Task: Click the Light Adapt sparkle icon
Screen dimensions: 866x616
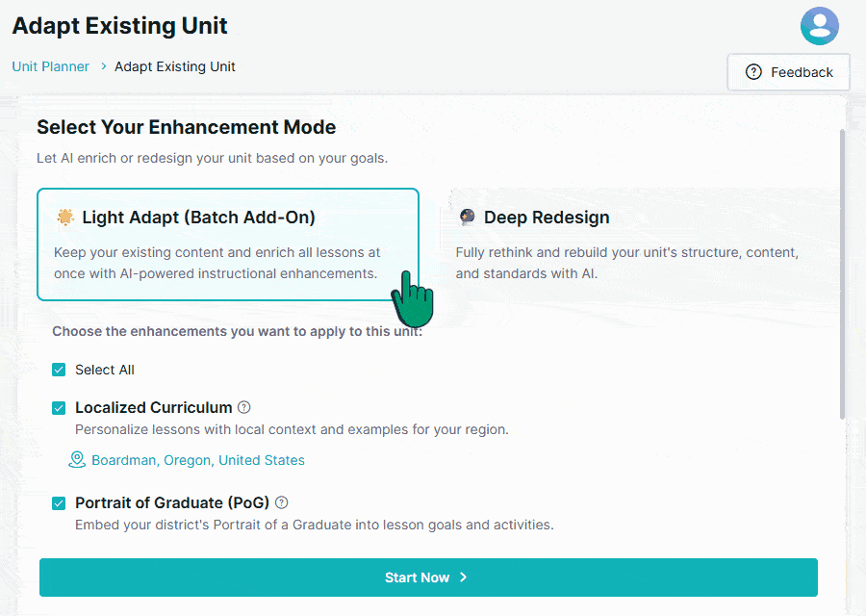Action: (x=64, y=217)
